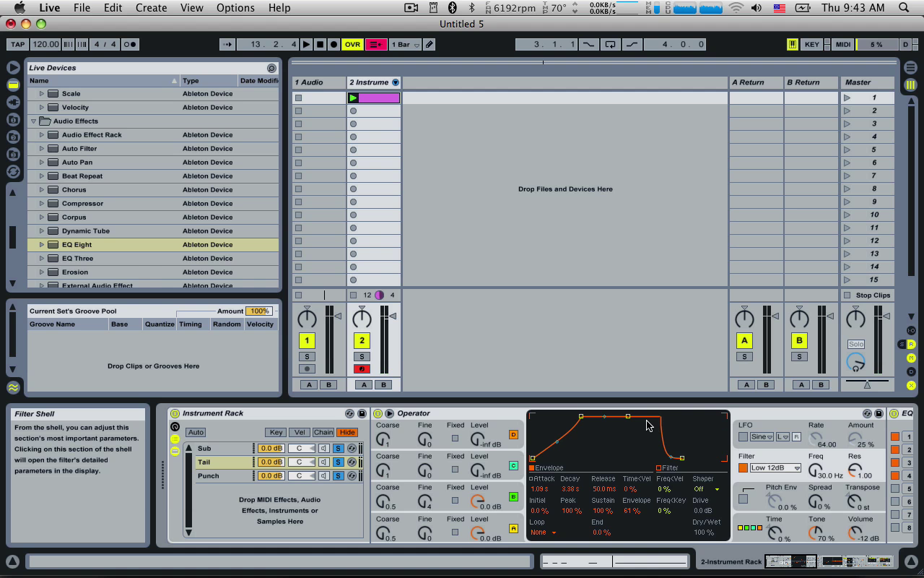The image size is (924, 578).
Task: Start transport playback with the play button
Action: [306, 44]
